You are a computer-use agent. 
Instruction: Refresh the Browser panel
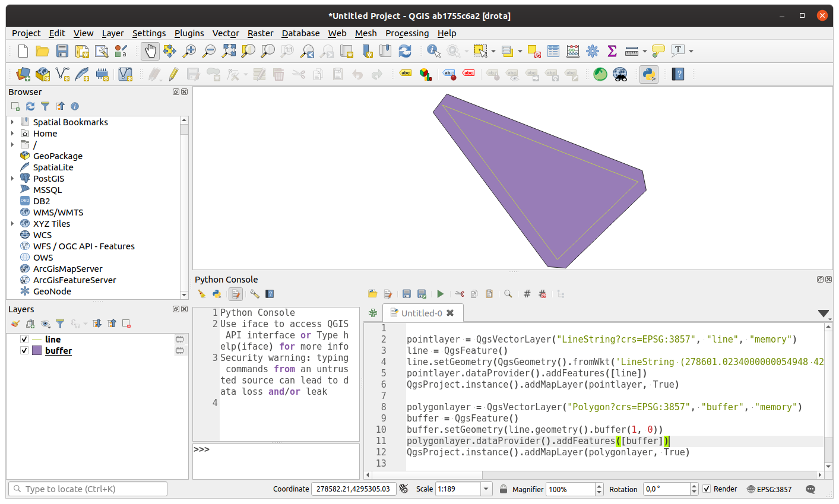(x=30, y=106)
